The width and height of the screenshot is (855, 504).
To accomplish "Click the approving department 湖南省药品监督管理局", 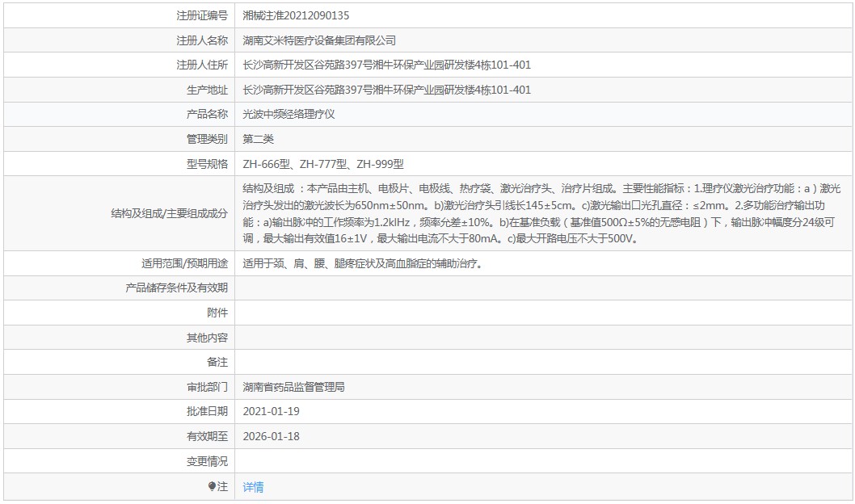I will [x=293, y=387].
